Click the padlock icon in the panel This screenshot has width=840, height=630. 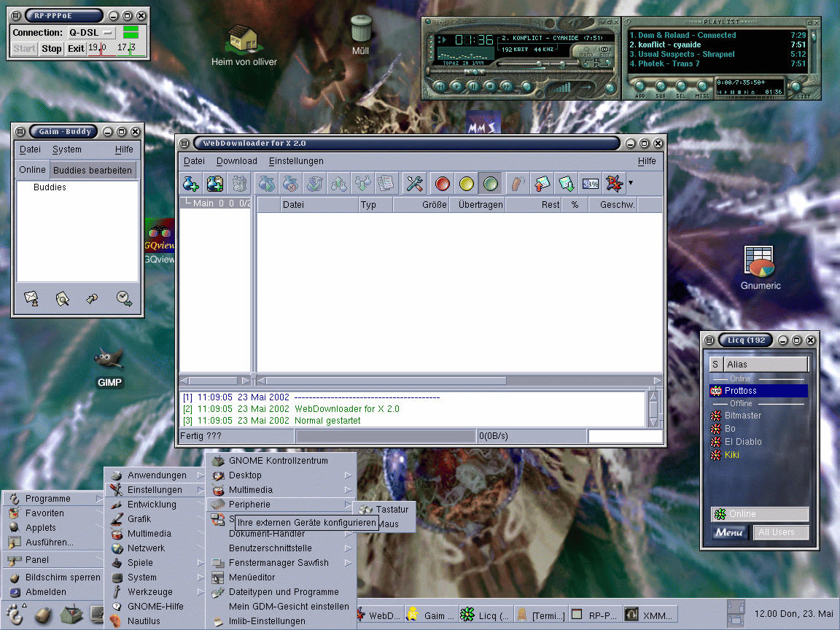44,615
